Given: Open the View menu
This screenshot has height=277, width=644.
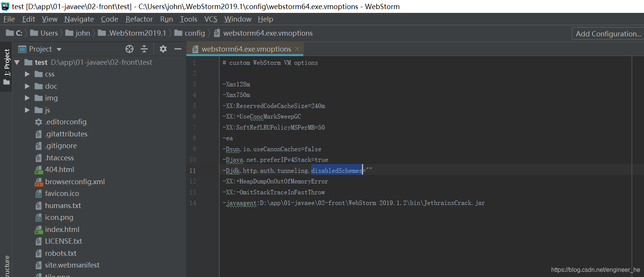Looking at the screenshot, I should point(50,19).
